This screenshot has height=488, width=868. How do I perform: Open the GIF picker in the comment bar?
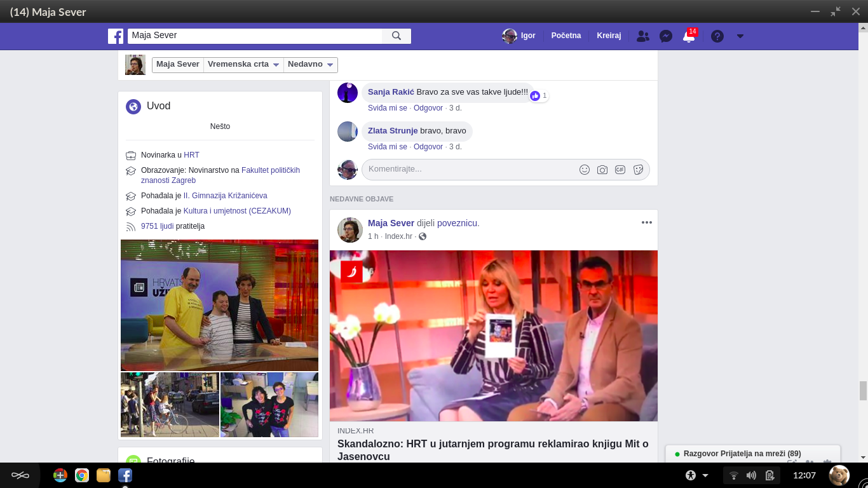[620, 170]
